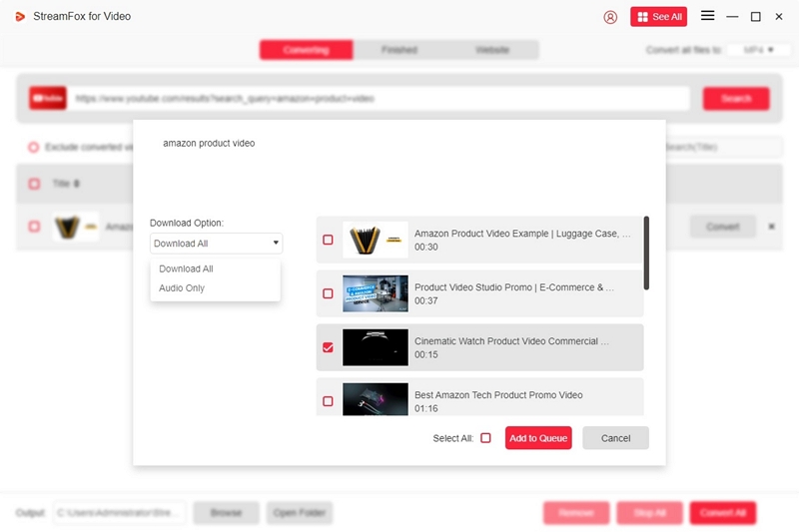The width and height of the screenshot is (799, 532).
Task: Click the Convert All button
Action: [x=723, y=513]
